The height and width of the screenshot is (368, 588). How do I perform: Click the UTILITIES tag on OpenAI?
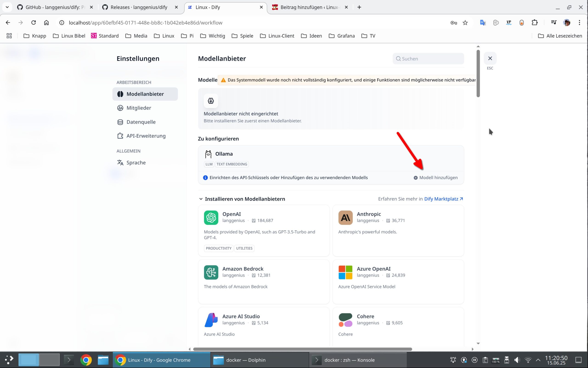click(x=244, y=248)
